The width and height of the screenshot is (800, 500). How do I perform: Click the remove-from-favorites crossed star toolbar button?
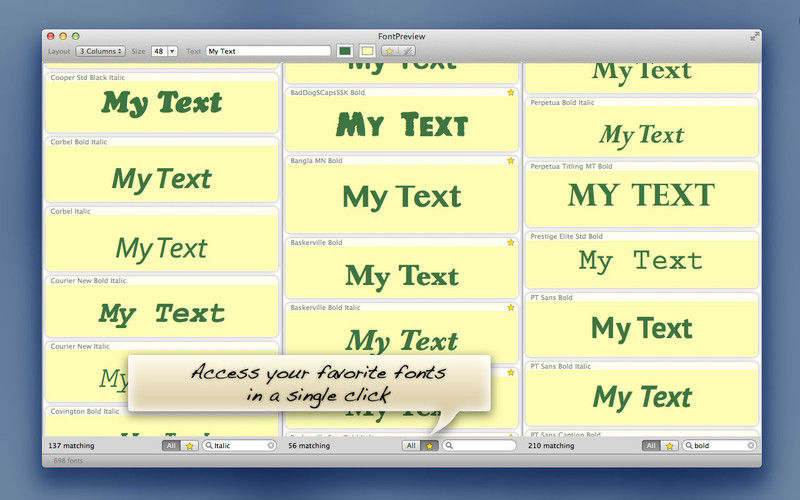point(407,51)
